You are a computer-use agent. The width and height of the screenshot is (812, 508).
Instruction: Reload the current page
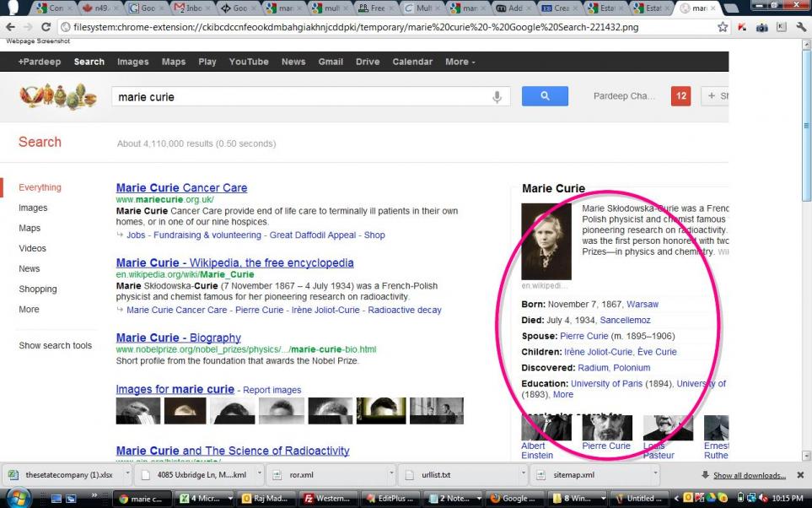[46, 27]
